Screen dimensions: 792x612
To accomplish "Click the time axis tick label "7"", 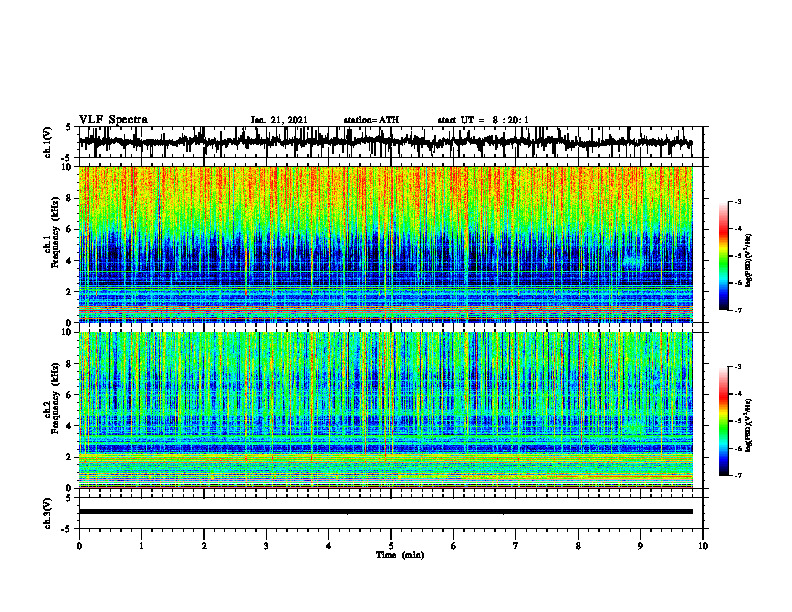I will pyautogui.click(x=516, y=546).
